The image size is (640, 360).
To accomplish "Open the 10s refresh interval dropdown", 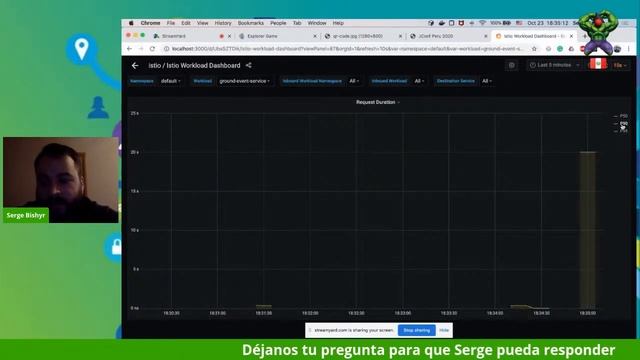I will 620,65.
